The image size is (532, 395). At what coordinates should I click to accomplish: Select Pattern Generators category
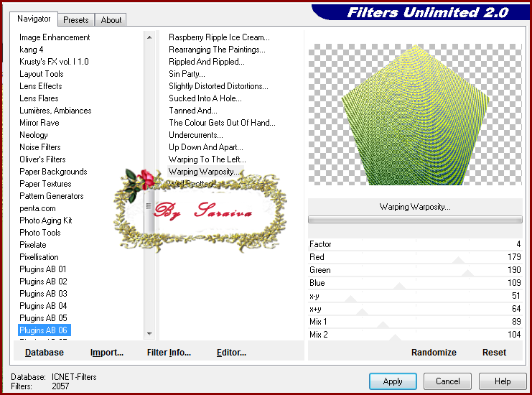point(51,196)
